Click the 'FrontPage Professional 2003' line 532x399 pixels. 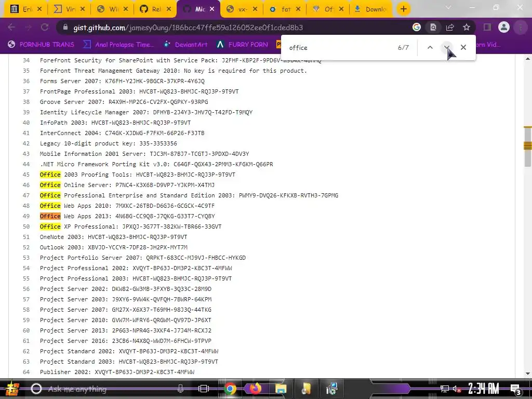click(139, 91)
